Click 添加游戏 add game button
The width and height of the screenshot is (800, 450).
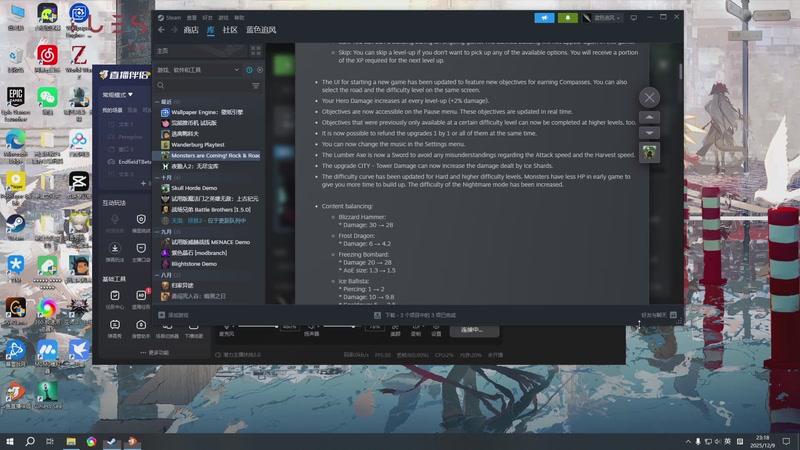coord(173,315)
